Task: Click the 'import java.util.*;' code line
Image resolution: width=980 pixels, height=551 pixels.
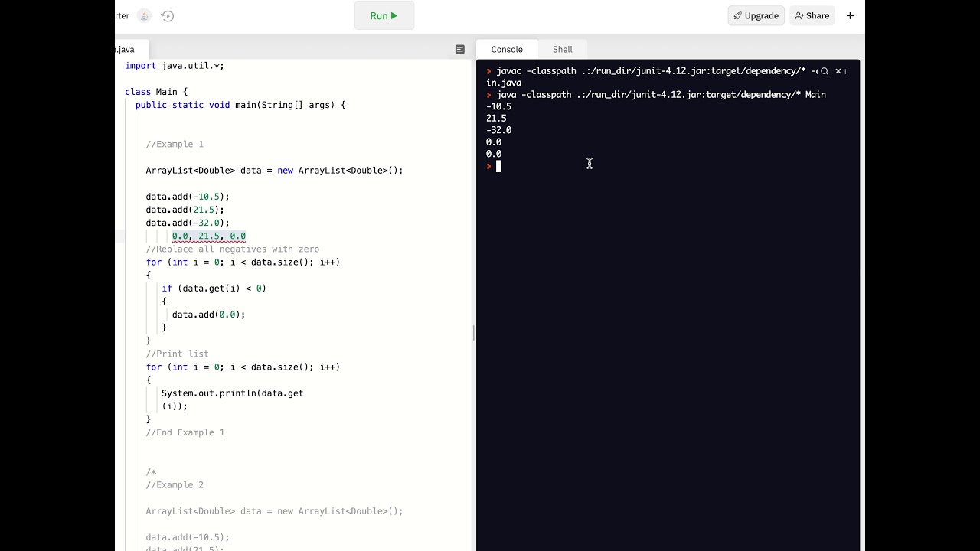Action: tap(175, 66)
